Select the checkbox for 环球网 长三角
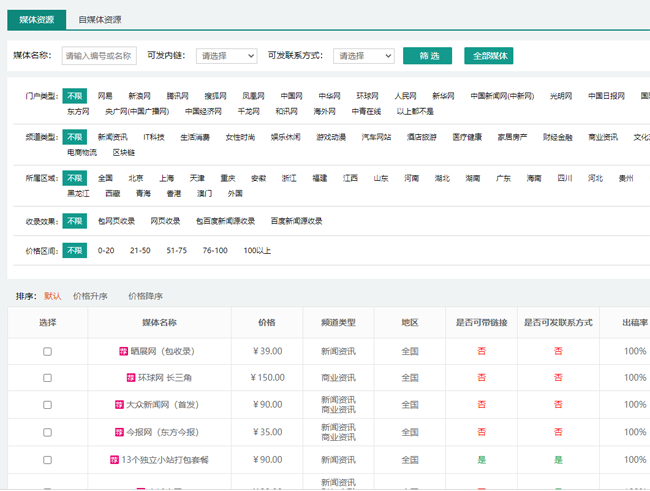Screen dimensions: 650x491 [x=47, y=378]
